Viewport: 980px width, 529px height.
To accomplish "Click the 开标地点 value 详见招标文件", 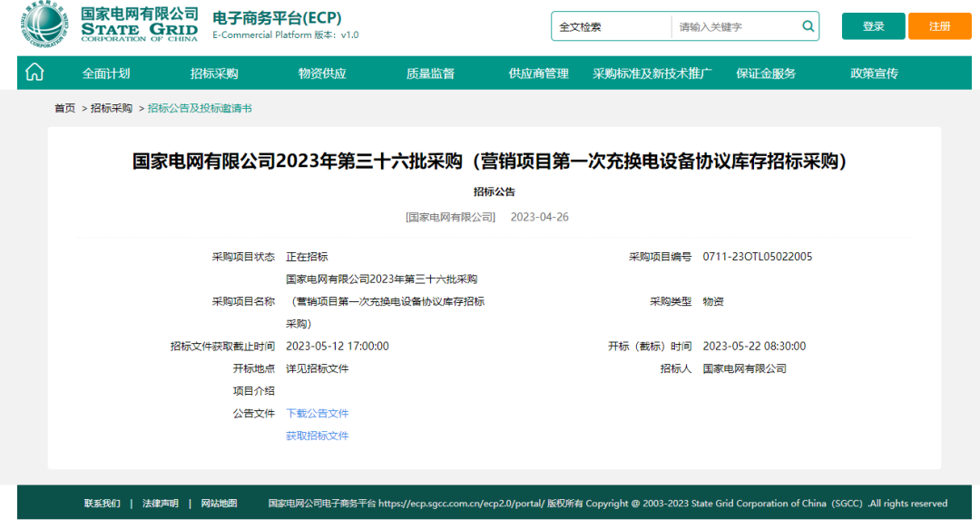I will coord(317,368).
